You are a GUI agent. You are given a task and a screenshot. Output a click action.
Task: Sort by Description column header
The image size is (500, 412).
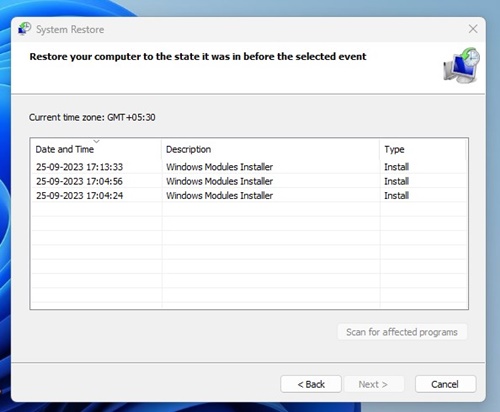pyautogui.click(x=270, y=149)
